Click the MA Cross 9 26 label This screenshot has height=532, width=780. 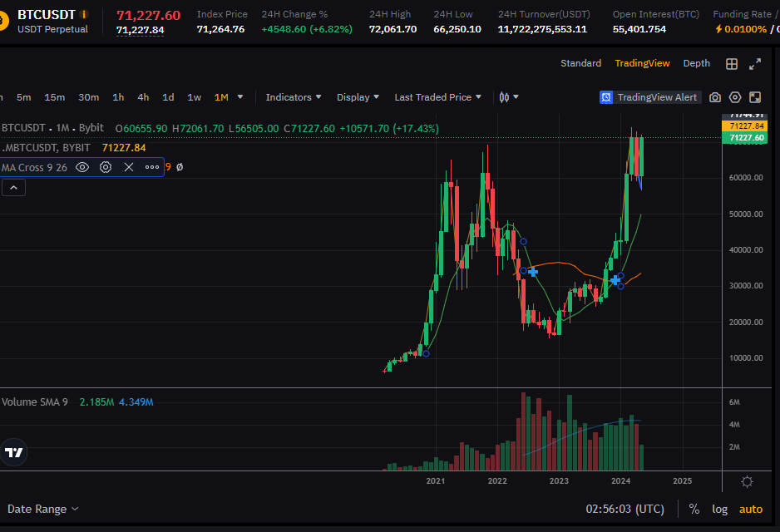(x=34, y=168)
